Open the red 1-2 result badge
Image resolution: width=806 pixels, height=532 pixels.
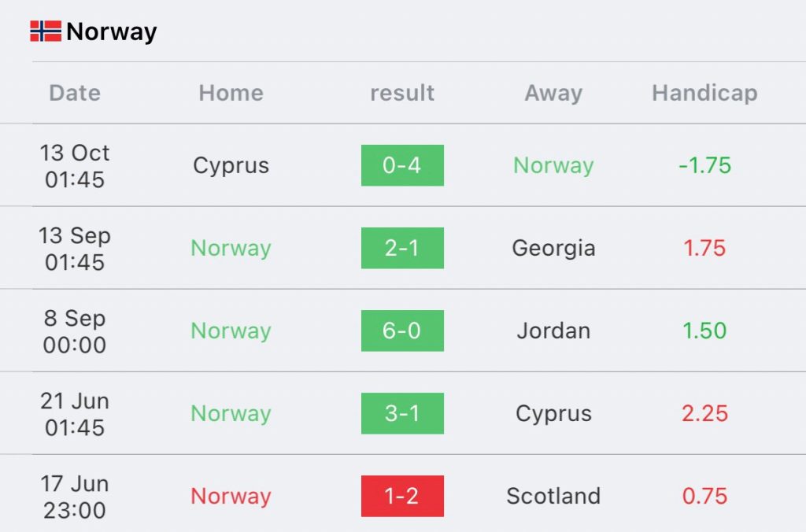(x=402, y=496)
